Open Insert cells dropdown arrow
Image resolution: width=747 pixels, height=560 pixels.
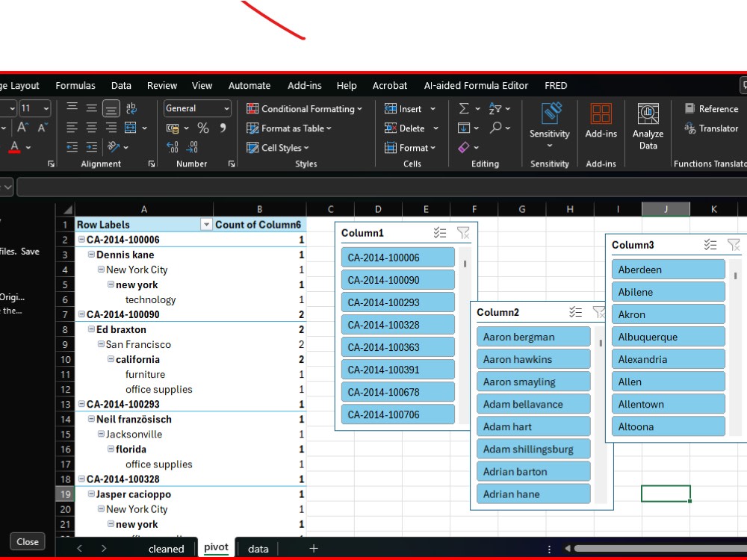[433, 108]
